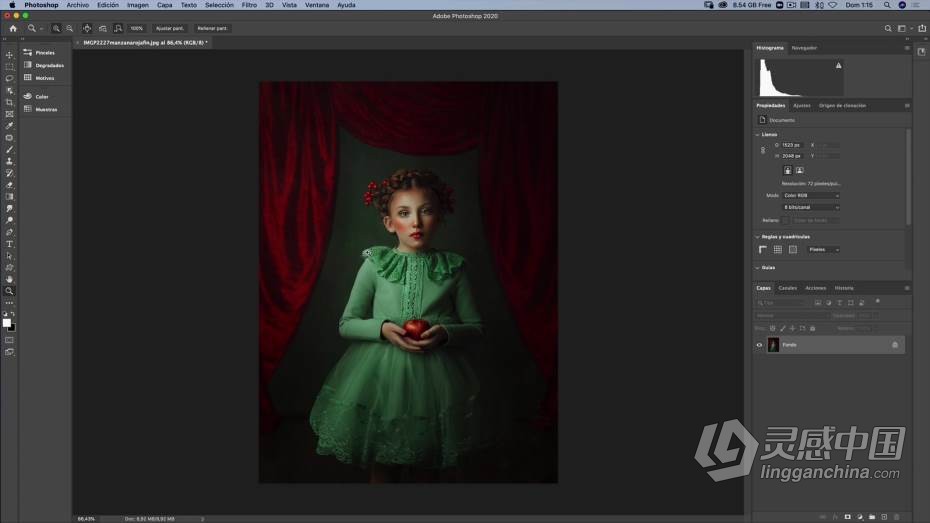Collapse the Lienzo section
The width and height of the screenshot is (930, 523).
(x=757, y=135)
